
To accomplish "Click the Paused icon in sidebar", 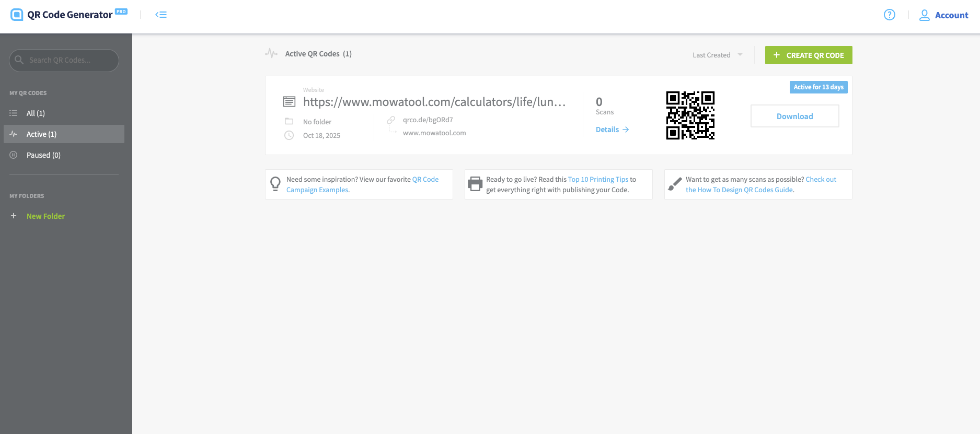I will point(14,155).
